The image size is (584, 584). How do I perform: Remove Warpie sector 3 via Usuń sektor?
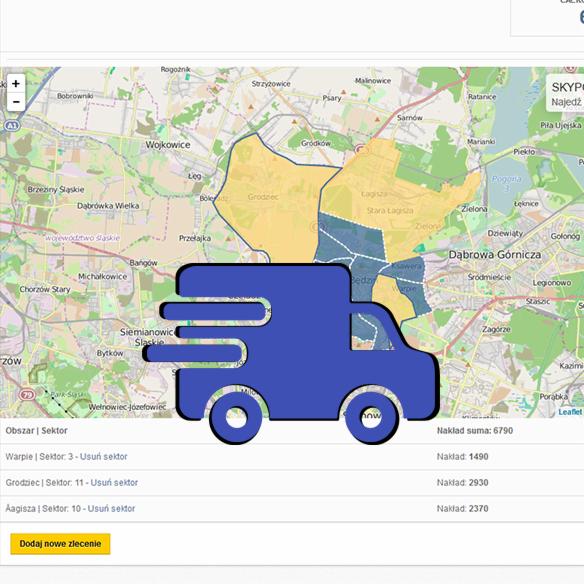tap(104, 457)
